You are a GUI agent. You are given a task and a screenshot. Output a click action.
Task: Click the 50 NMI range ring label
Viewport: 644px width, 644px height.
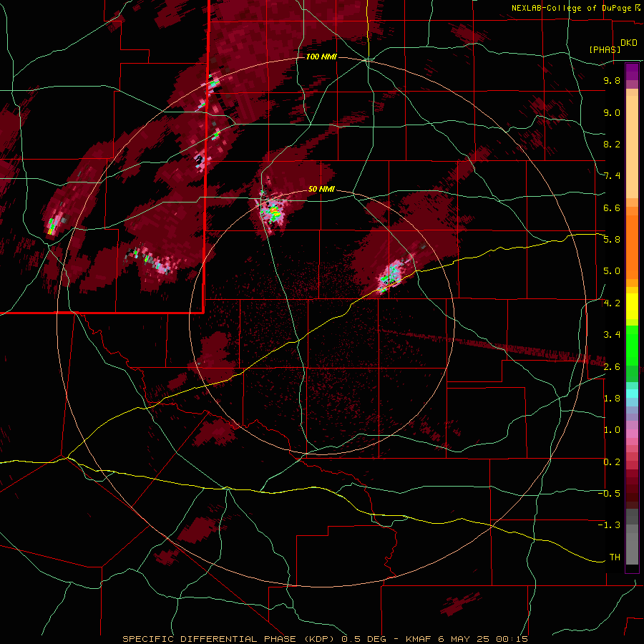(321, 189)
